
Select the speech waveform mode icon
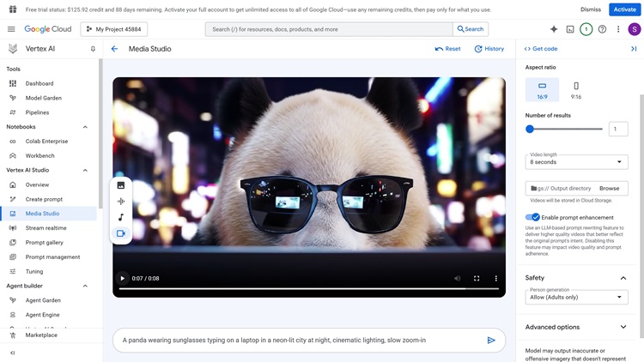pos(121,201)
